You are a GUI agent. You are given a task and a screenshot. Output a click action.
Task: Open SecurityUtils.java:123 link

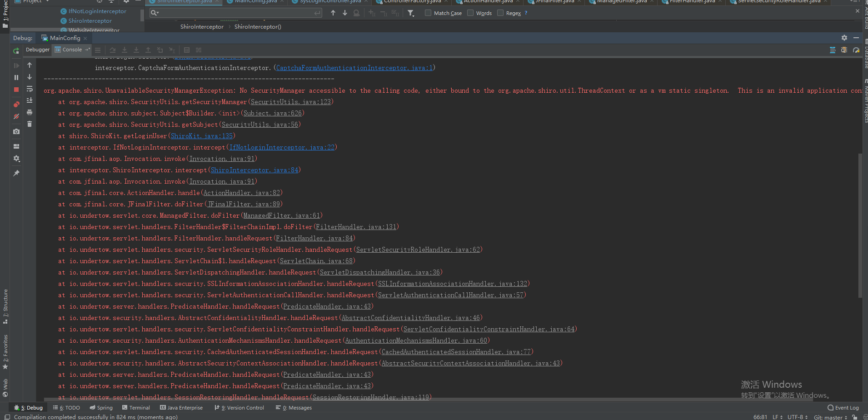[291, 102]
